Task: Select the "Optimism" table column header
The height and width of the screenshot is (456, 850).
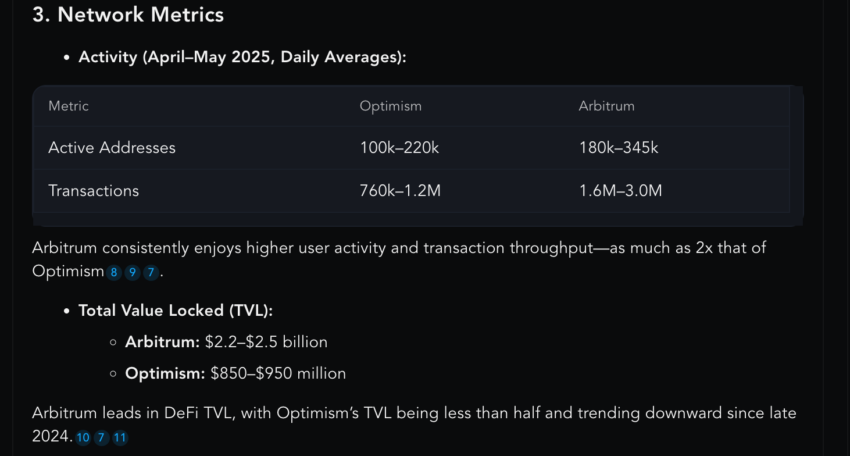Action: click(390, 106)
